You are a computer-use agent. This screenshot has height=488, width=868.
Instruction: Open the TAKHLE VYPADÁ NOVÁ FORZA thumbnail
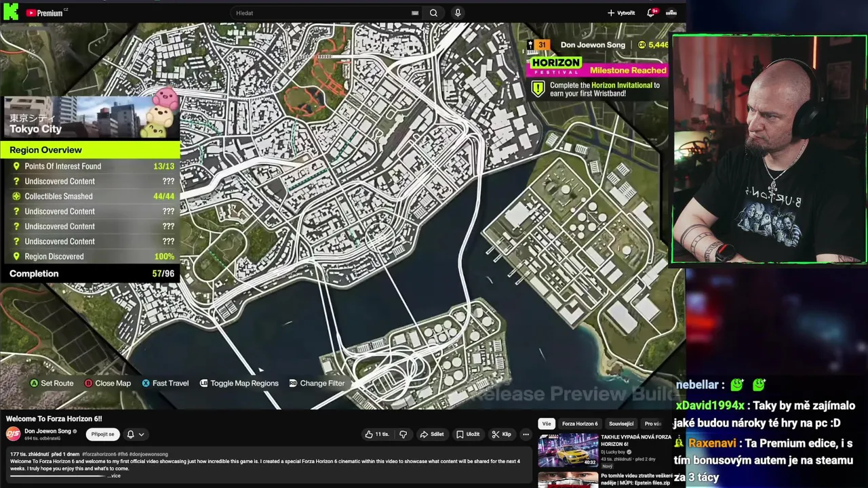[568, 451]
